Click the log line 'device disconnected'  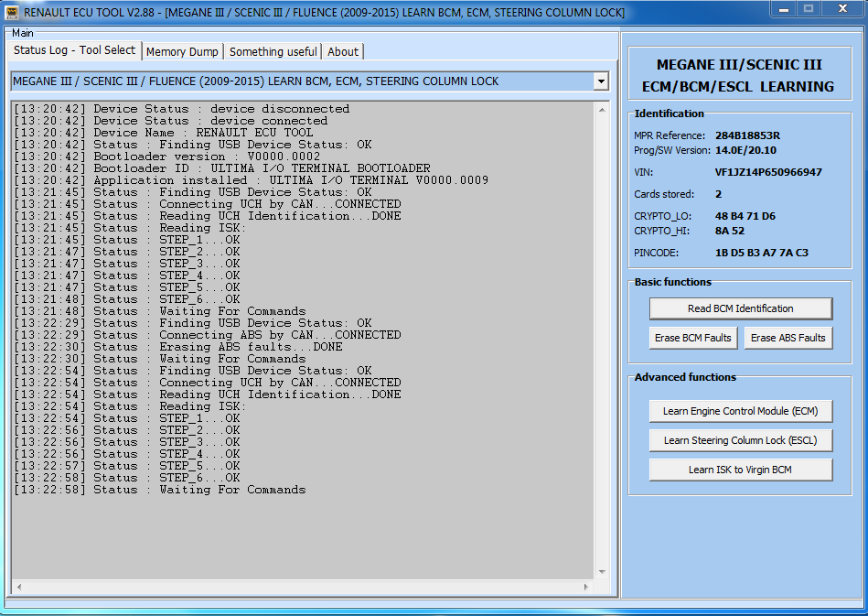pos(182,109)
